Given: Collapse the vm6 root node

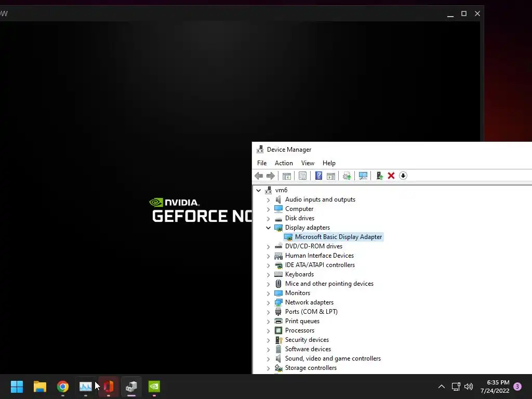Looking at the screenshot, I should 259,190.
